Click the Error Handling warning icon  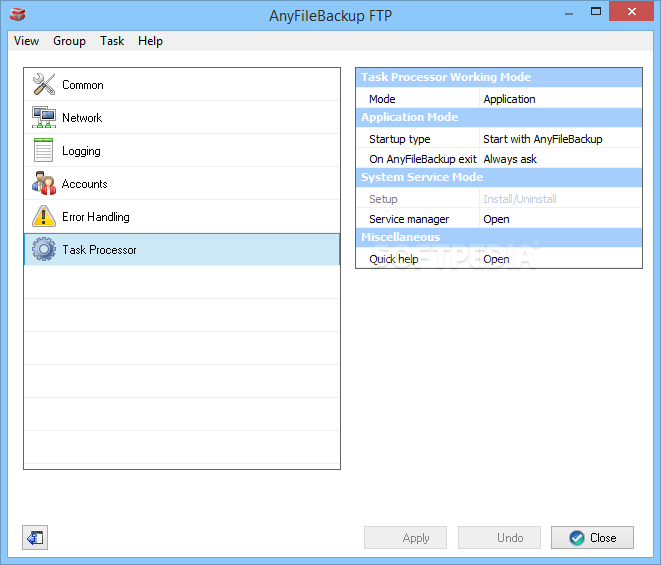(x=44, y=216)
